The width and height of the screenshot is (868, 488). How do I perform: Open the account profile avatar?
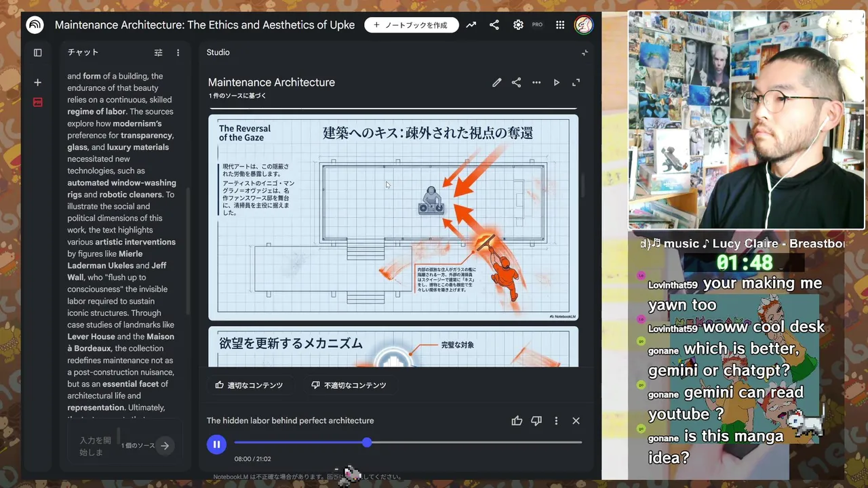tap(584, 25)
